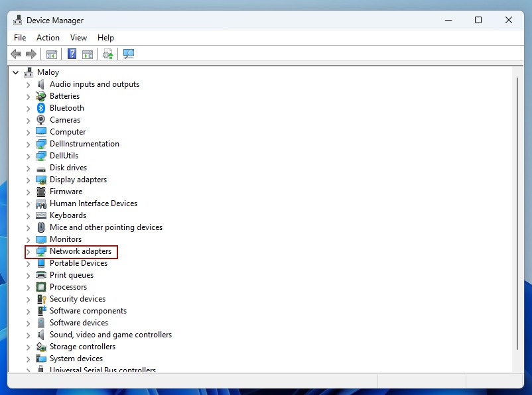Screen dimensions: 532x395
Task: Expand the Sound, video and game controllers entry
Action: (x=27, y=335)
